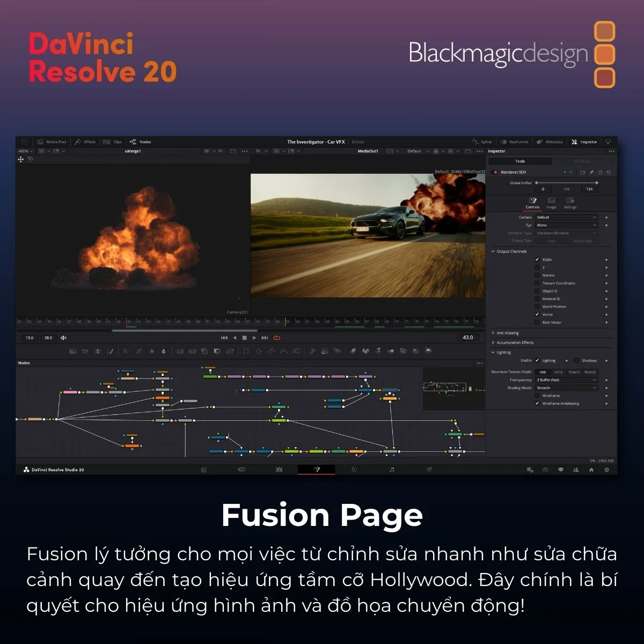Screen dimensions: 644x644
Task: Open the Fairlight page music note icon
Action: 392,470
